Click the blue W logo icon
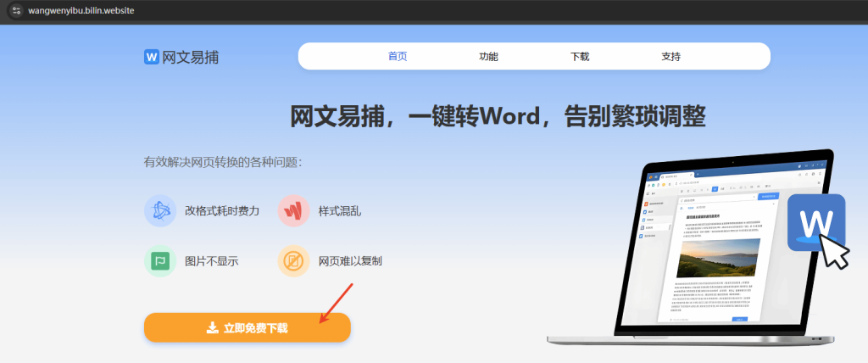The image size is (868, 363). click(152, 57)
